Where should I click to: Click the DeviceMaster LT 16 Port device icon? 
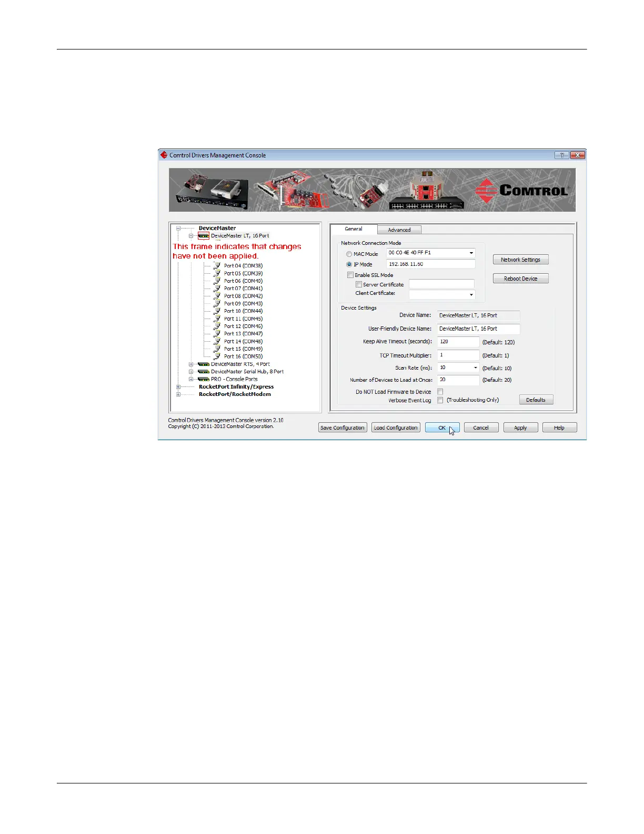pos(204,236)
